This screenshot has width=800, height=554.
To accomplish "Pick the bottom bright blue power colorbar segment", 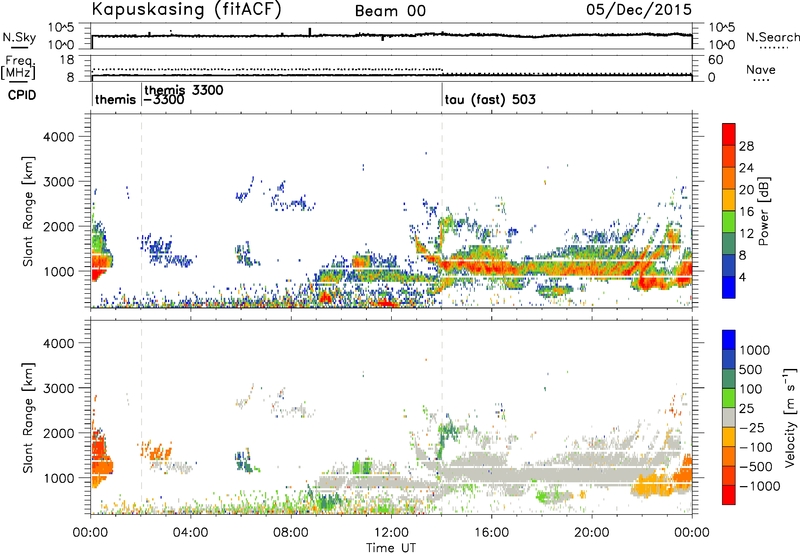I will (x=729, y=287).
